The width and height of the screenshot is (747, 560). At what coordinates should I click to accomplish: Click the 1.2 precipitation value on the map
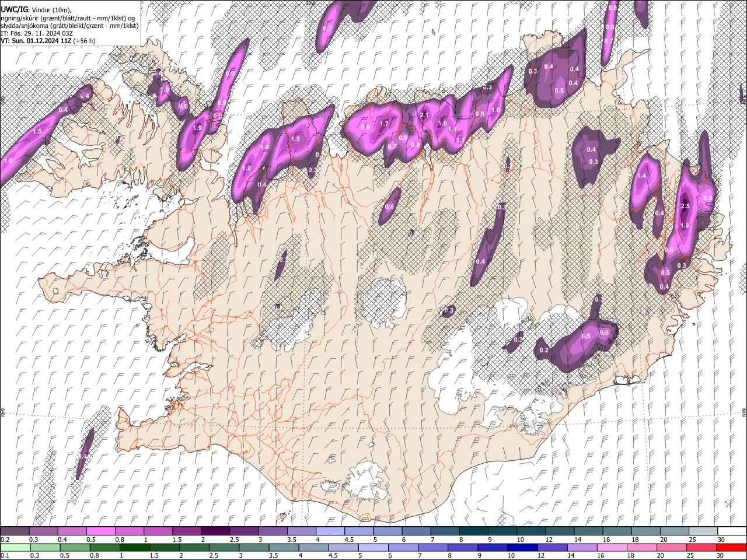[246, 168]
